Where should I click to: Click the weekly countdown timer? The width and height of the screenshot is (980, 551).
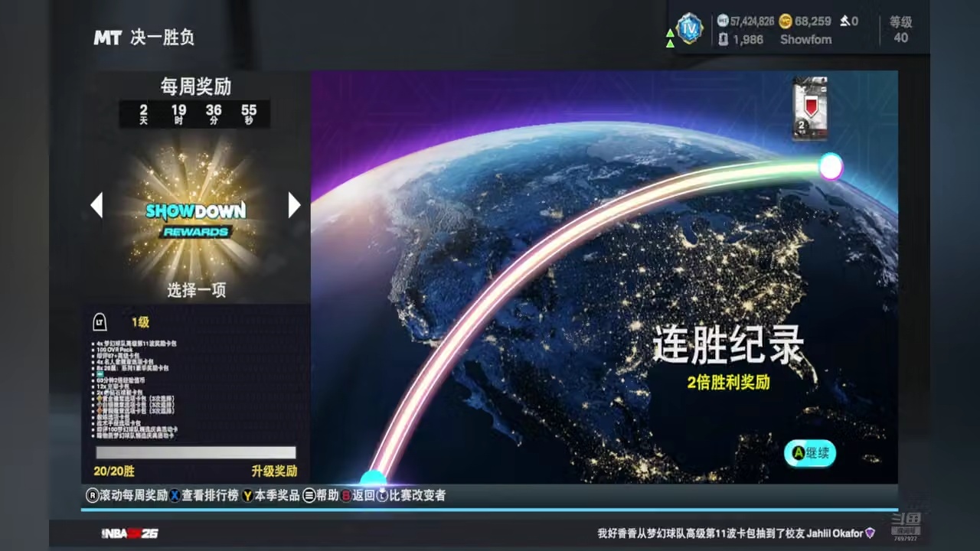click(195, 114)
